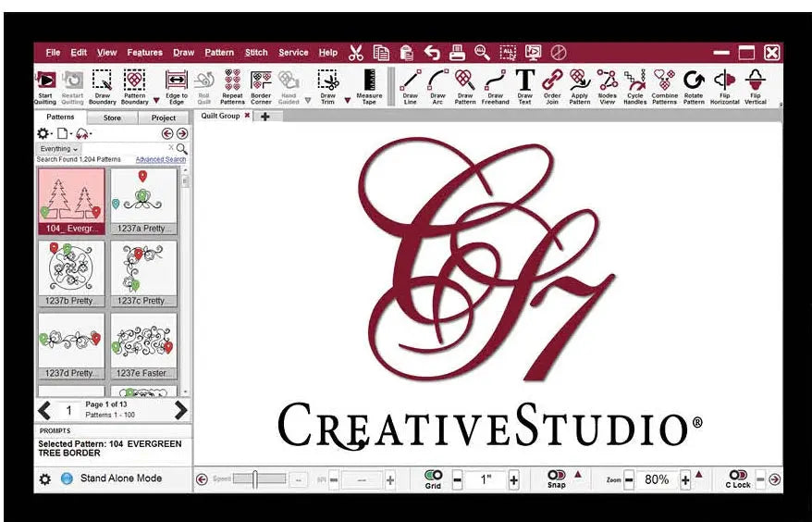Open the Everything filter dropdown

pos(58,149)
